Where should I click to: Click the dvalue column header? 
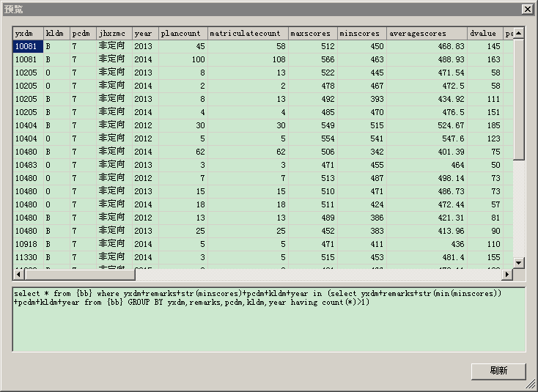point(485,34)
